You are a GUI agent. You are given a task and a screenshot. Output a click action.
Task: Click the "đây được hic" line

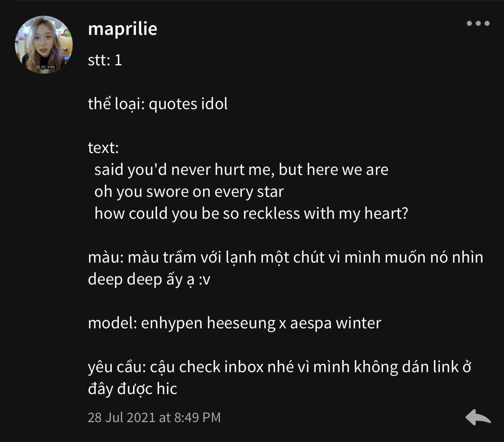click(x=133, y=389)
